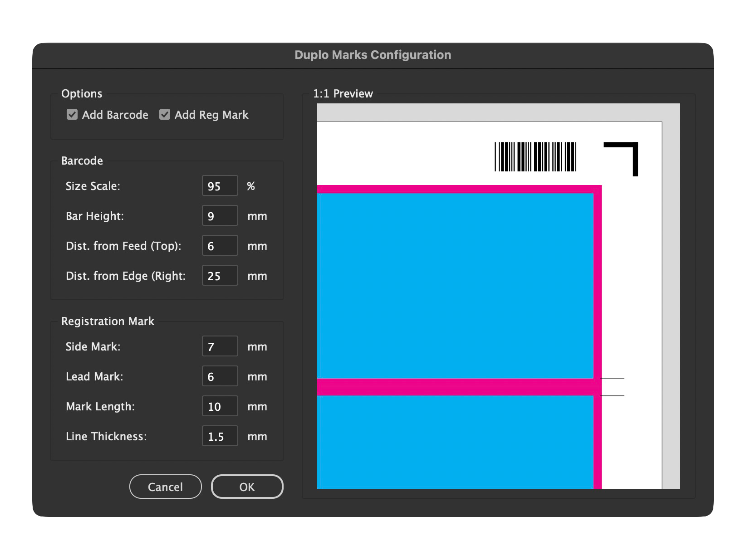
Task: Select the Bar Height input box
Action: click(220, 215)
